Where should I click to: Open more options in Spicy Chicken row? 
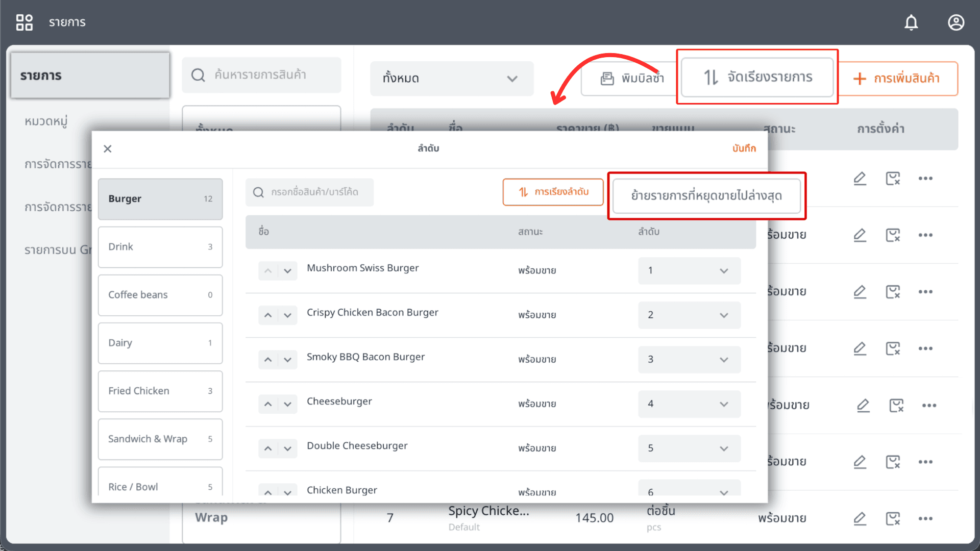pos(925,518)
